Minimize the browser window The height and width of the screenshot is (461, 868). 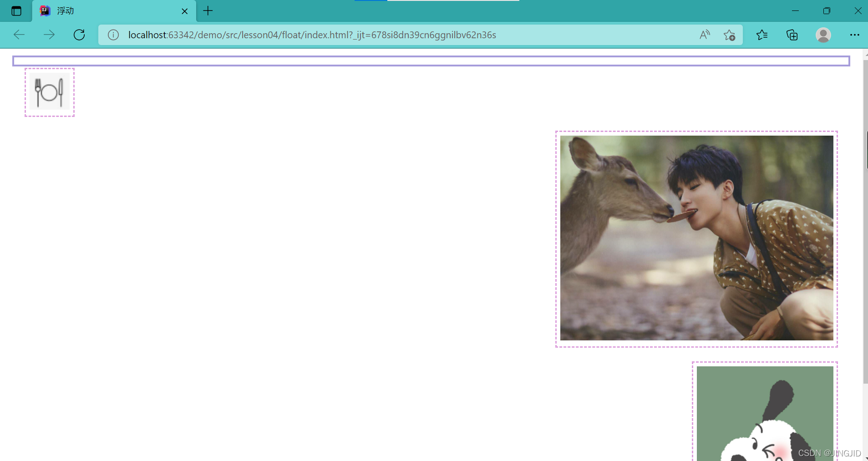796,11
